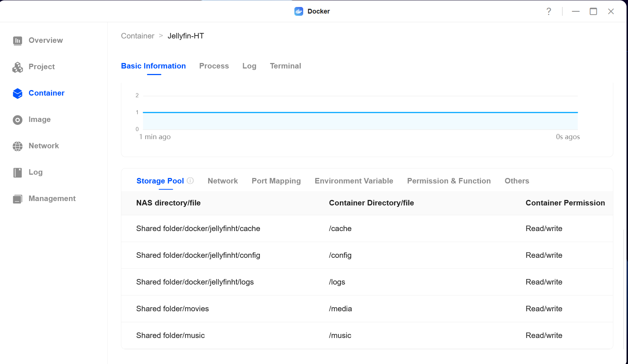Click the Log book icon in sidebar
This screenshot has height=364, width=628.
[18, 172]
